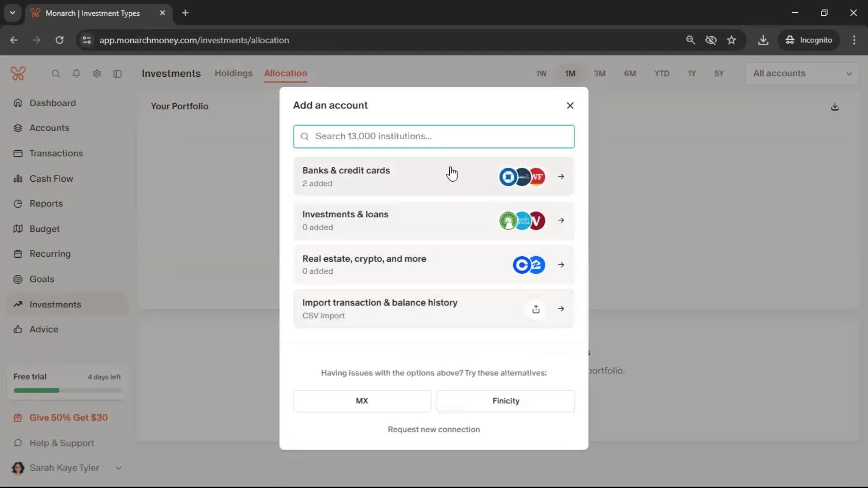Open search via magnifier icon in sidebar header

click(56, 74)
